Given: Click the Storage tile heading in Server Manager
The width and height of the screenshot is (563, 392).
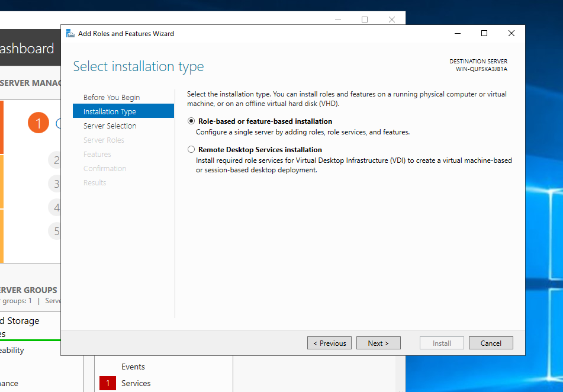Looking at the screenshot, I should pos(20,321).
